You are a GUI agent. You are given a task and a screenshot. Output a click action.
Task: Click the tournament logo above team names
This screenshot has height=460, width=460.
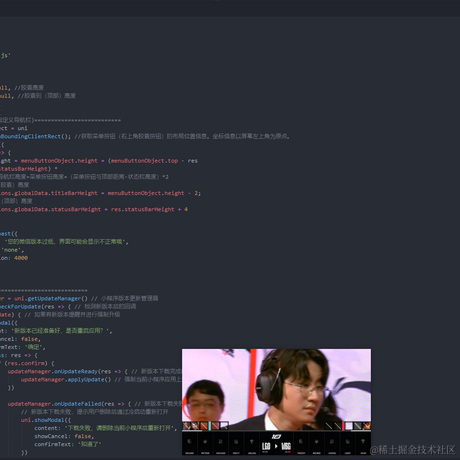(276, 437)
